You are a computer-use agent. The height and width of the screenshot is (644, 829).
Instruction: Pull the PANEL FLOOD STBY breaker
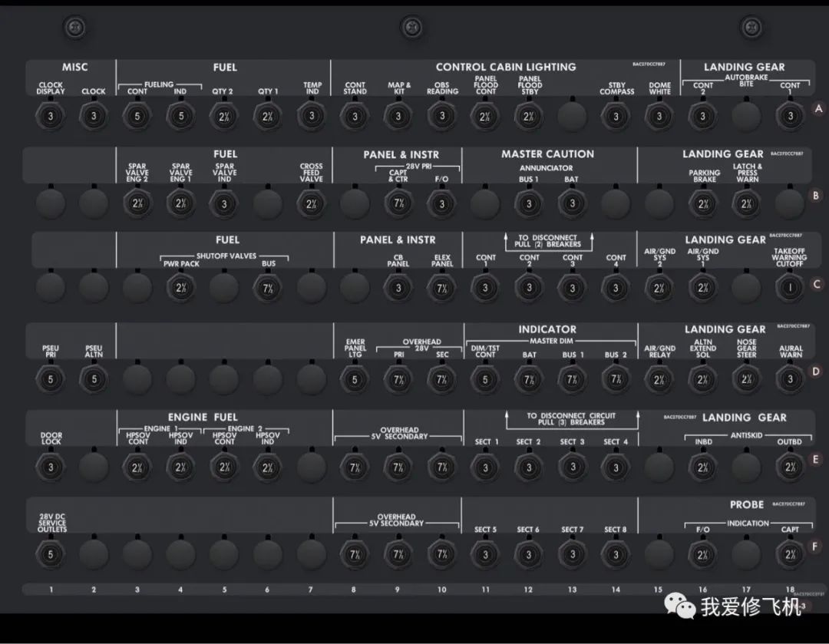(x=529, y=116)
